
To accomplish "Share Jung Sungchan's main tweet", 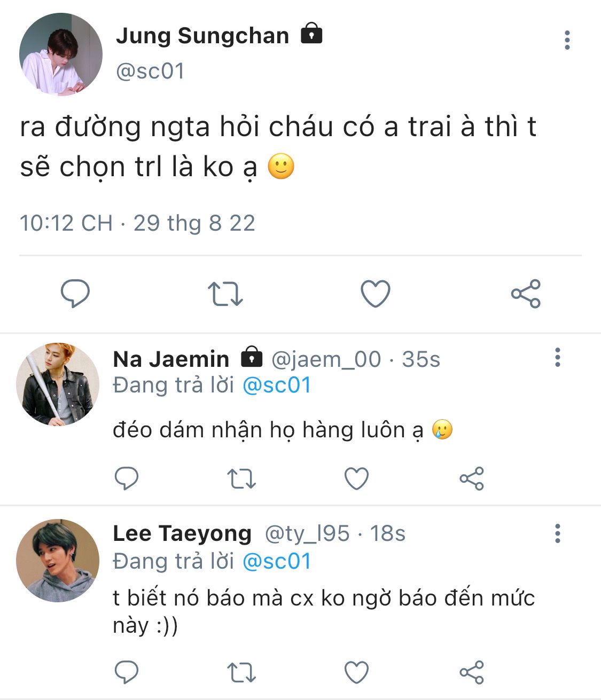I will [x=526, y=294].
